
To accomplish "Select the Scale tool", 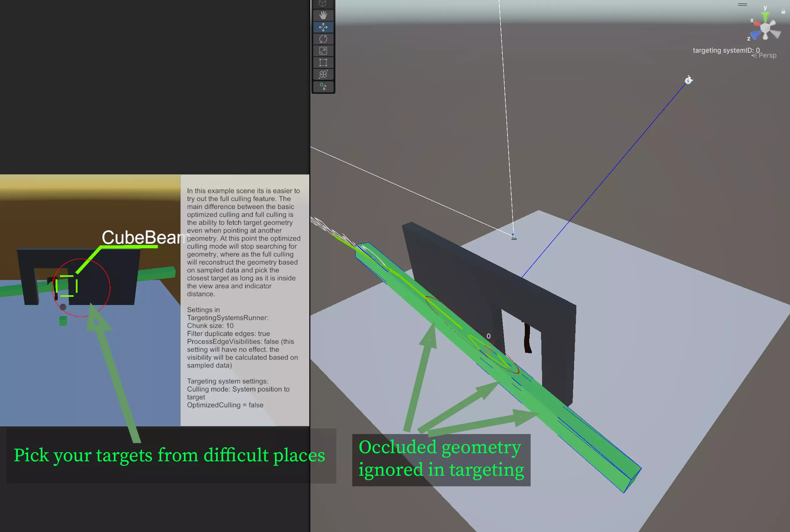I will [x=323, y=51].
